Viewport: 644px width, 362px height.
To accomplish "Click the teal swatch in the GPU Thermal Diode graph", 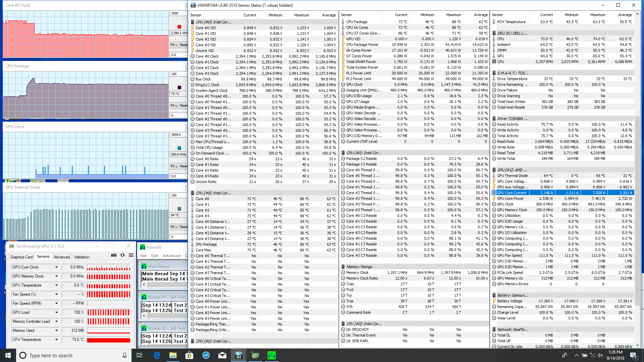I will [179, 209].
